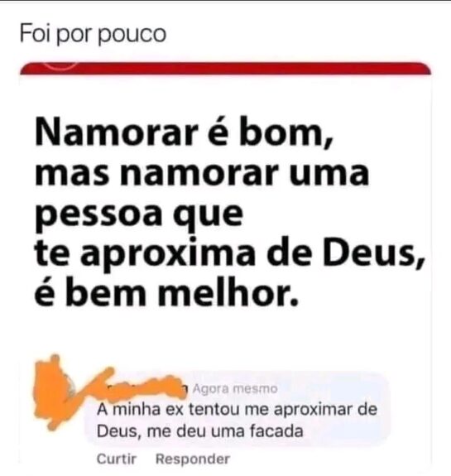Click the line te aproxima de Deus,
451x476 pixels.
(x=229, y=254)
